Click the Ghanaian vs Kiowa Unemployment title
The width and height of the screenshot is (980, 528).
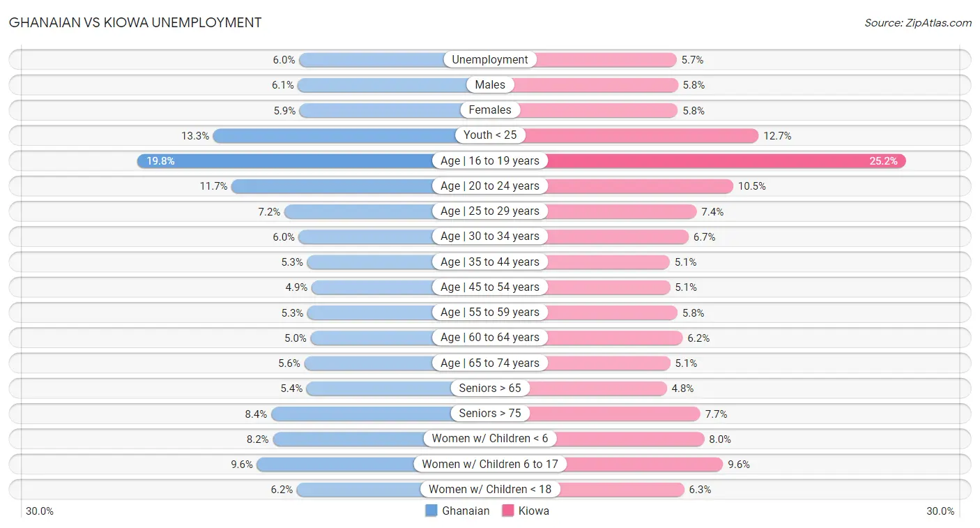pos(135,22)
